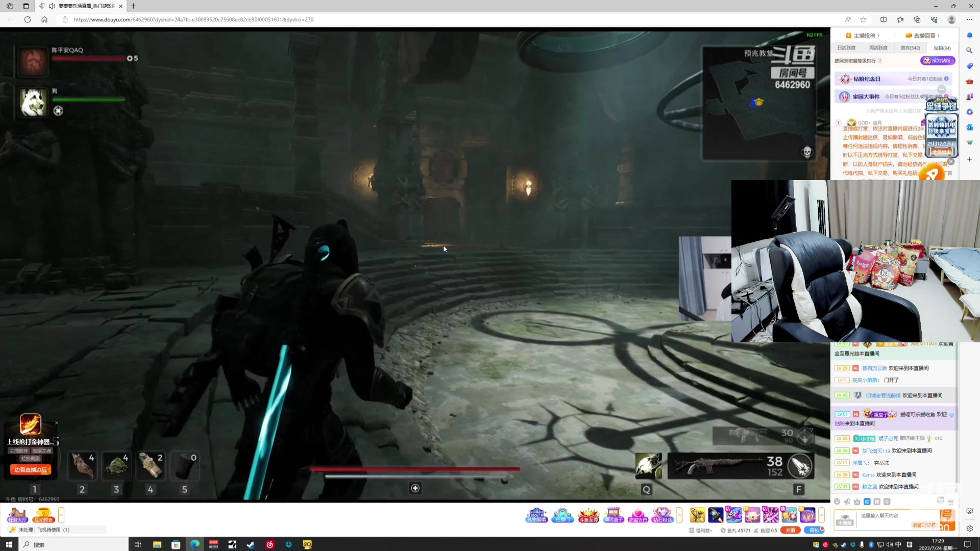Screen dimensions: 980x551
Task: Open sidebar settings gear icon
Action: coord(969,529)
